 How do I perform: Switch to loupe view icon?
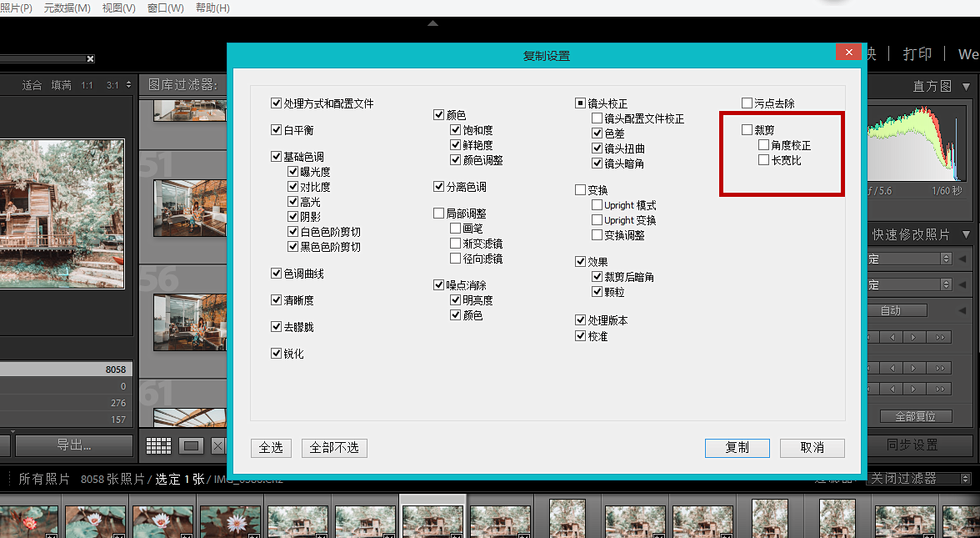(x=192, y=446)
